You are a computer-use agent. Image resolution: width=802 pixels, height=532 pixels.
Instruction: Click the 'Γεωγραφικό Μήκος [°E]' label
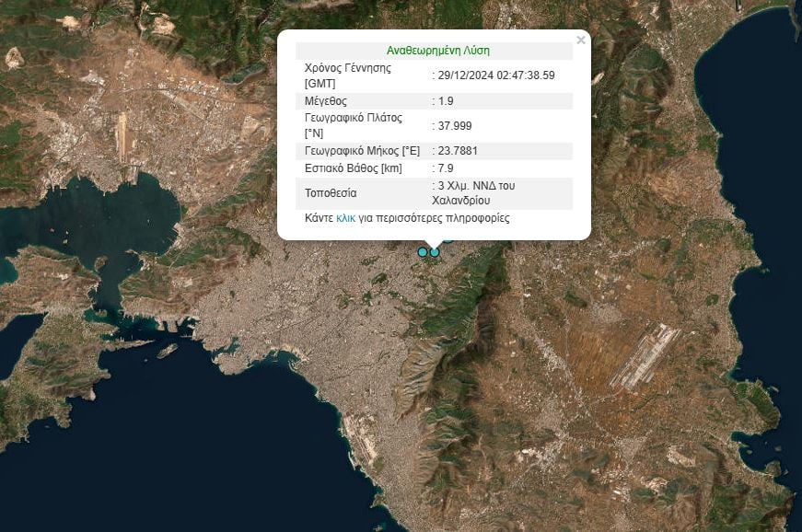[360, 151]
